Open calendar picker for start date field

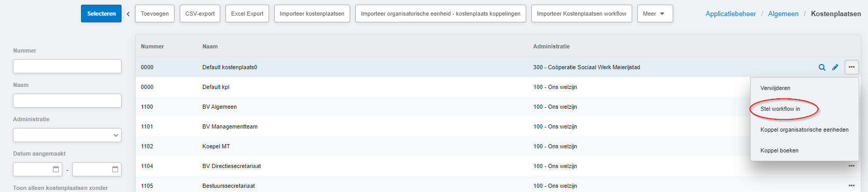[56, 169]
